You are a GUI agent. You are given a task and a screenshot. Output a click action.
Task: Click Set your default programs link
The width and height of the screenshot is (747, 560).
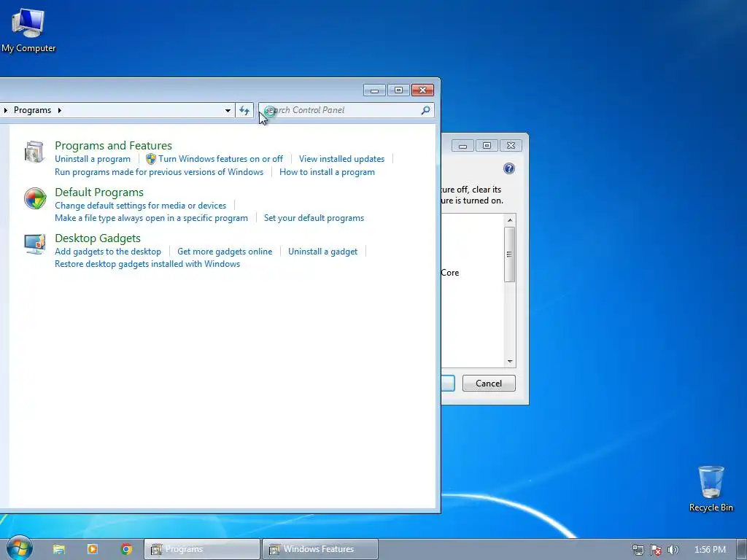point(314,218)
